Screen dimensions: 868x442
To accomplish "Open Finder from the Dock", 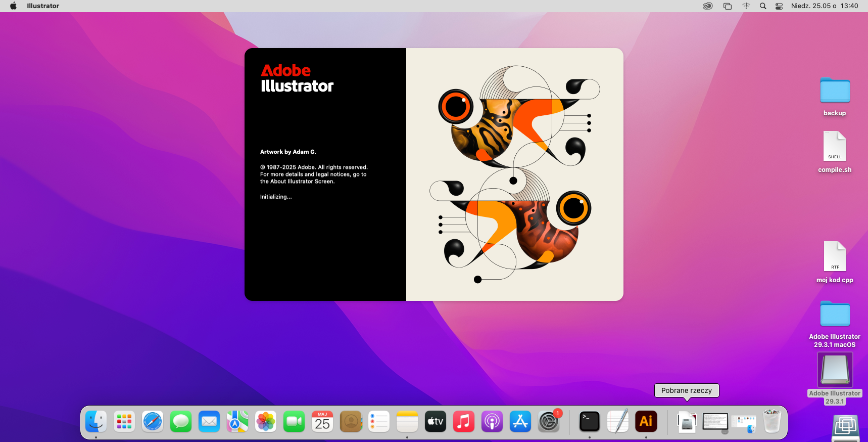I will (x=96, y=421).
